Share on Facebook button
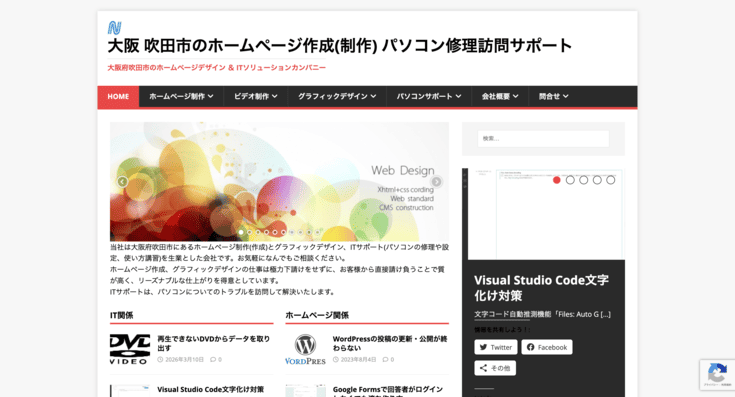 point(547,347)
